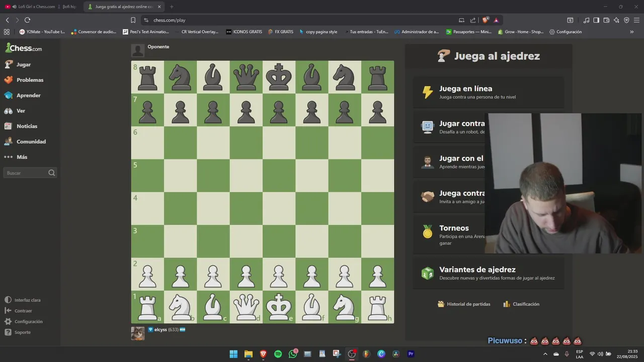Click the Variantes green dice icon

pyautogui.click(x=427, y=273)
